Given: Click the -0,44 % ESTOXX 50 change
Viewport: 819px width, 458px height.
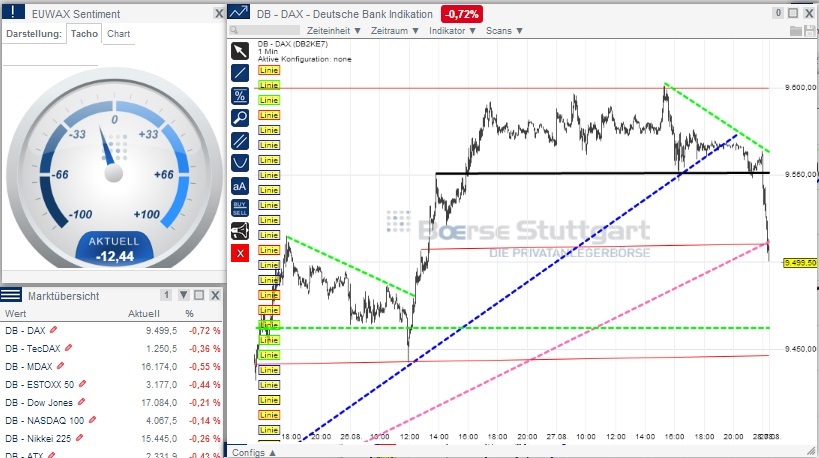Looking at the screenshot, I should click(x=205, y=384).
